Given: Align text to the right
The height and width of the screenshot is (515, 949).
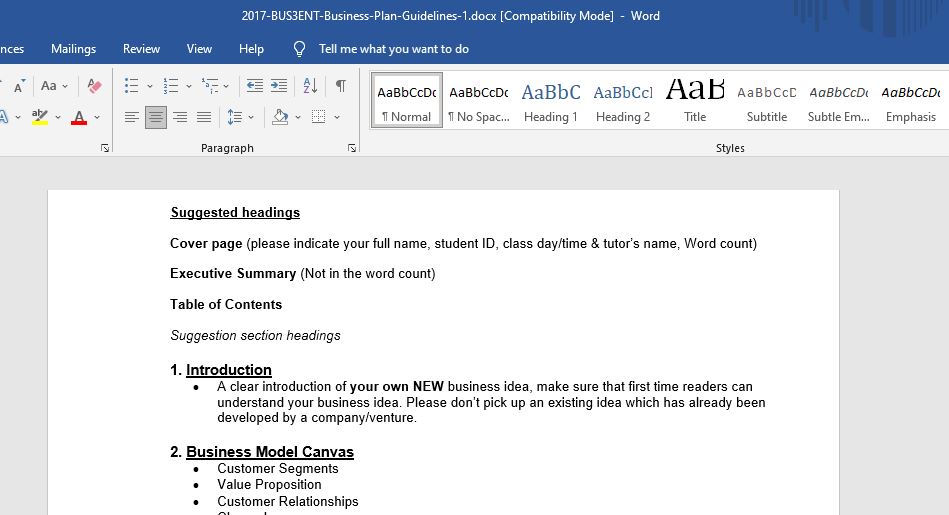Looking at the screenshot, I should 180,117.
